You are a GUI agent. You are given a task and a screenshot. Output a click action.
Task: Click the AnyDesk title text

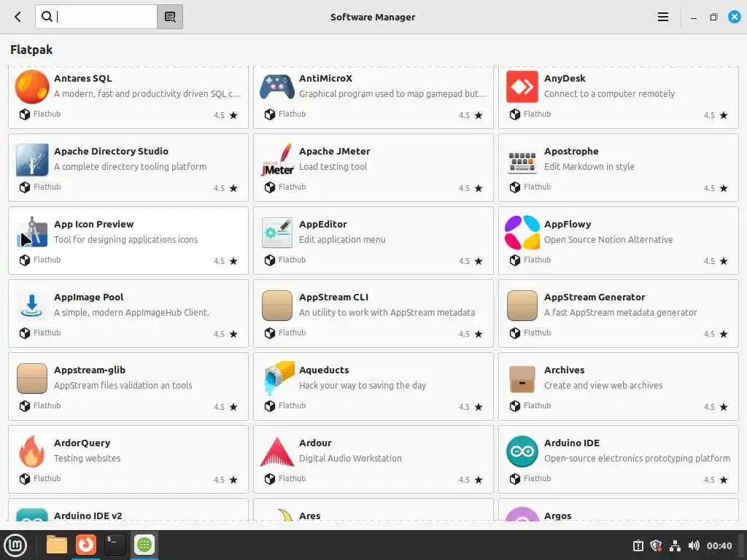click(x=565, y=78)
